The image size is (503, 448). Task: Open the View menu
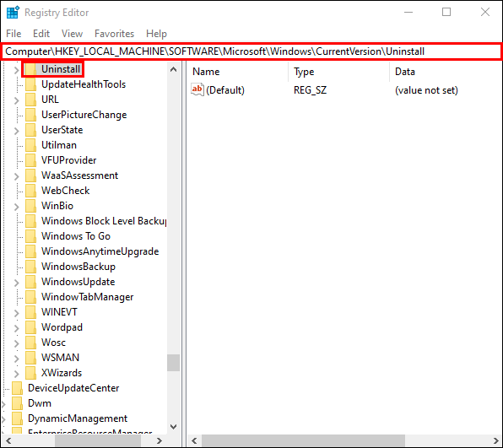point(72,34)
